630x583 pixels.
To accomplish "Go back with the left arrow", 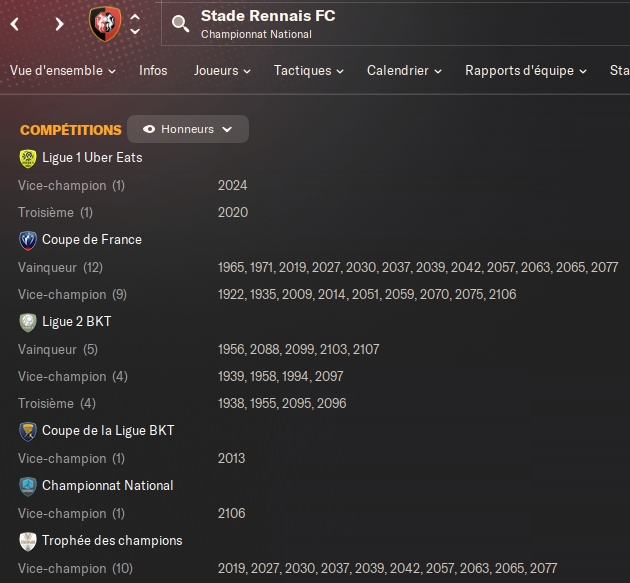I will 15,24.
